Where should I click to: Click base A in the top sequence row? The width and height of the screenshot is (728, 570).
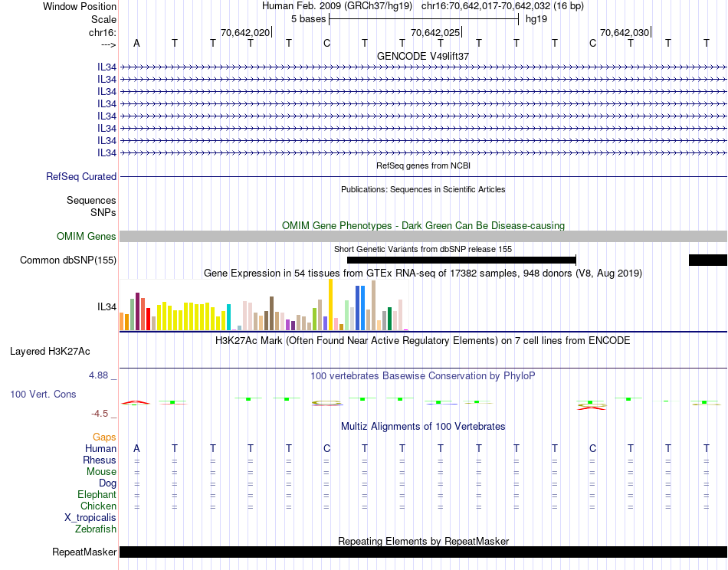coord(136,43)
